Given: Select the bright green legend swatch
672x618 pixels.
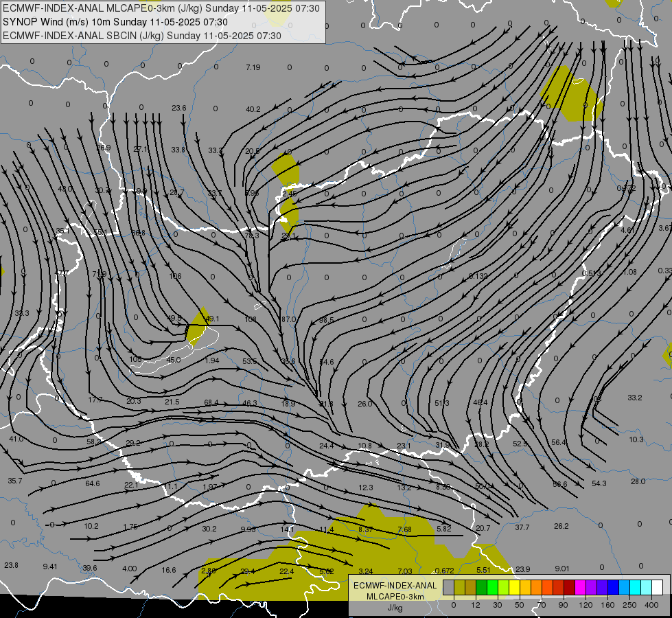Looking at the screenshot, I should point(492,587).
